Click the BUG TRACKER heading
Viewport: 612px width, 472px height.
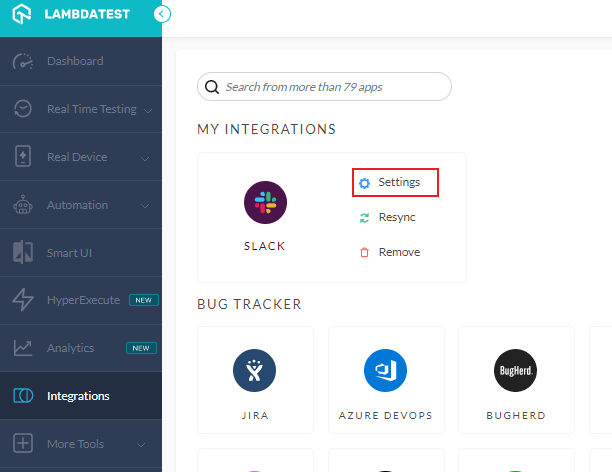click(x=249, y=304)
